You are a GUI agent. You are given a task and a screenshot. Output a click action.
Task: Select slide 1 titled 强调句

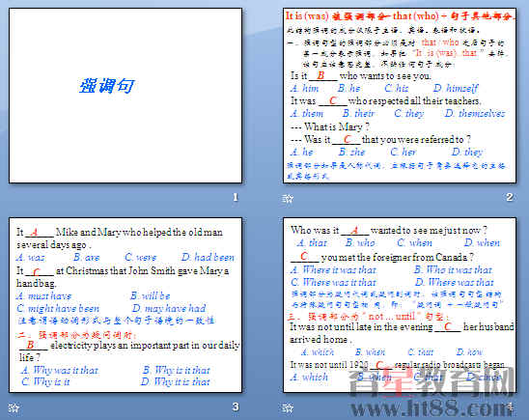point(125,96)
